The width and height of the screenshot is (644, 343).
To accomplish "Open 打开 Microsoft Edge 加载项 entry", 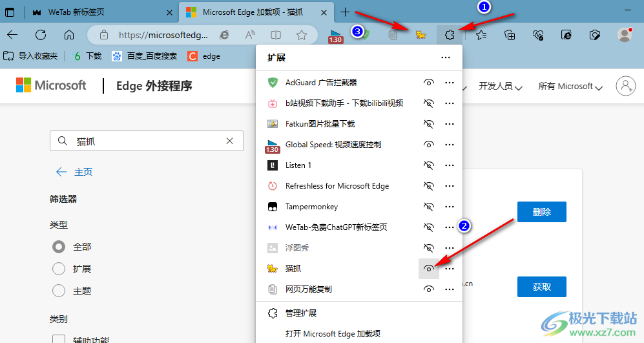I will click(x=359, y=333).
